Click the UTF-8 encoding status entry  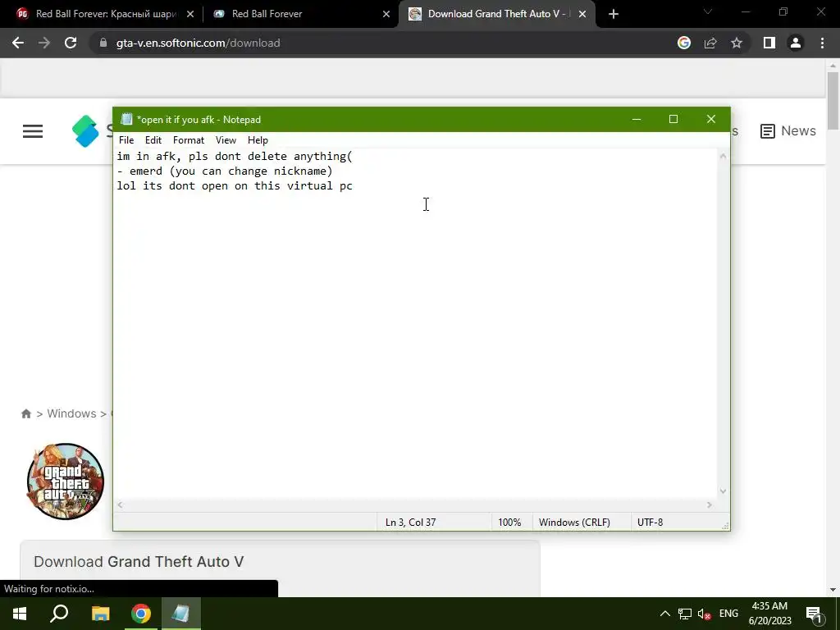tap(650, 523)
